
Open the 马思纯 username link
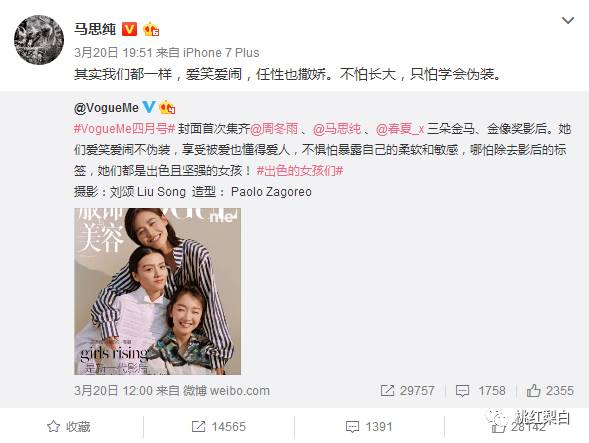click(x=95, y=29)
